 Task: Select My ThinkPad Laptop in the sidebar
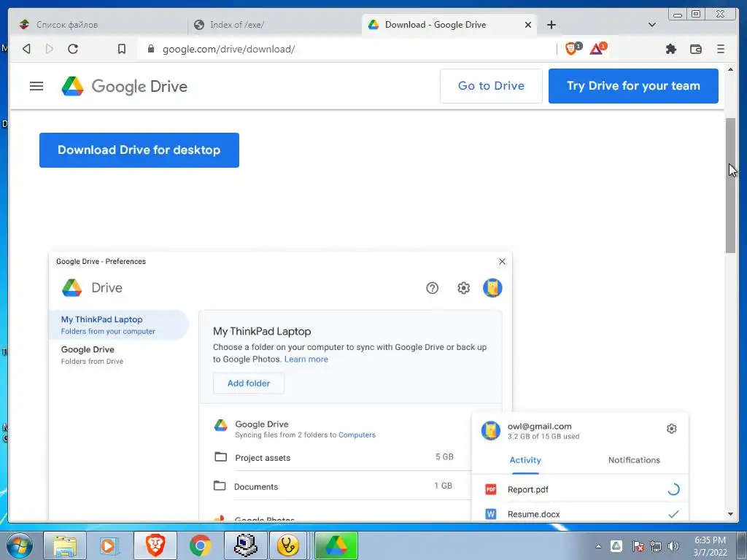pos(119,324)
